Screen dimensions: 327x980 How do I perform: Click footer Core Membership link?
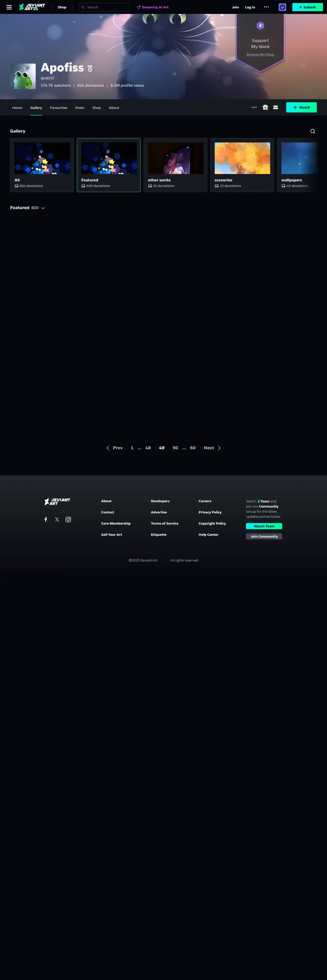tap(116, 524)
